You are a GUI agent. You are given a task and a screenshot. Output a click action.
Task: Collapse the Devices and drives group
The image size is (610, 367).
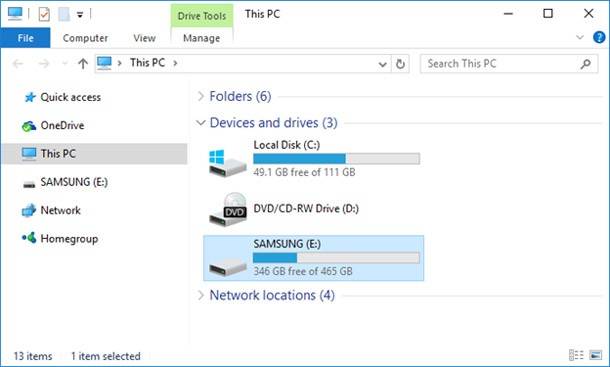[201, 123]
